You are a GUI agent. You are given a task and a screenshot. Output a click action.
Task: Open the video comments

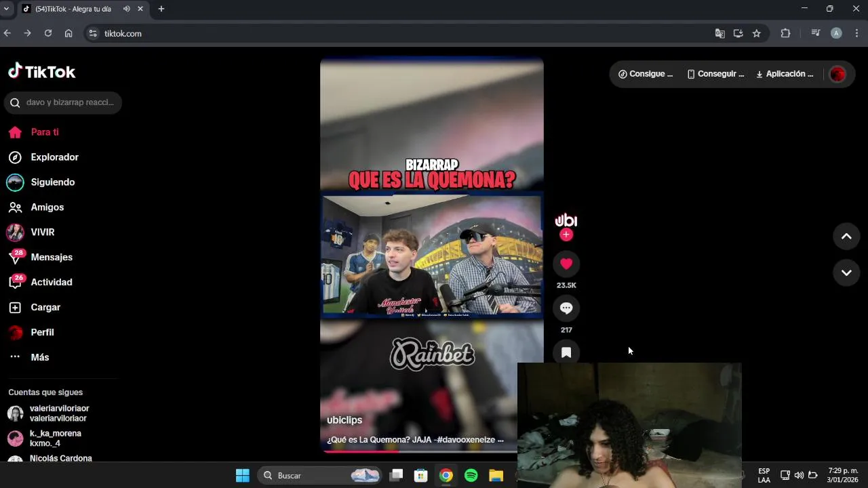[566, 308]
